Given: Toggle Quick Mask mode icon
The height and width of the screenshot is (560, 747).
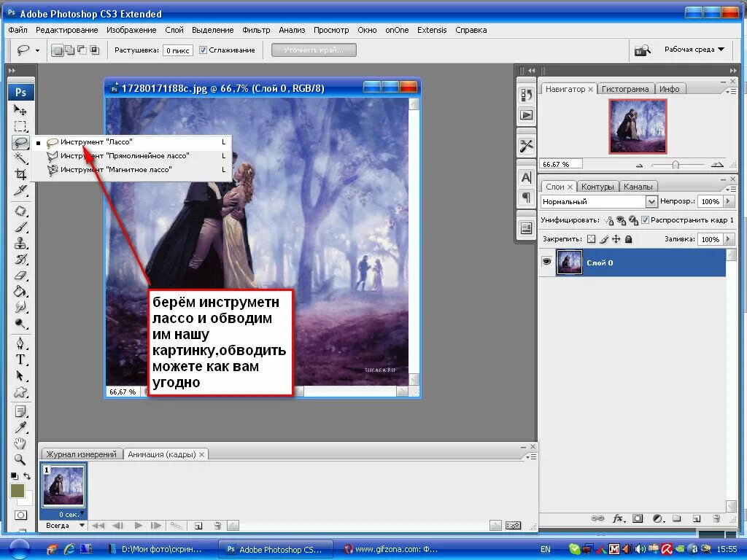Looking at the screenshot, I should point(20,516).
